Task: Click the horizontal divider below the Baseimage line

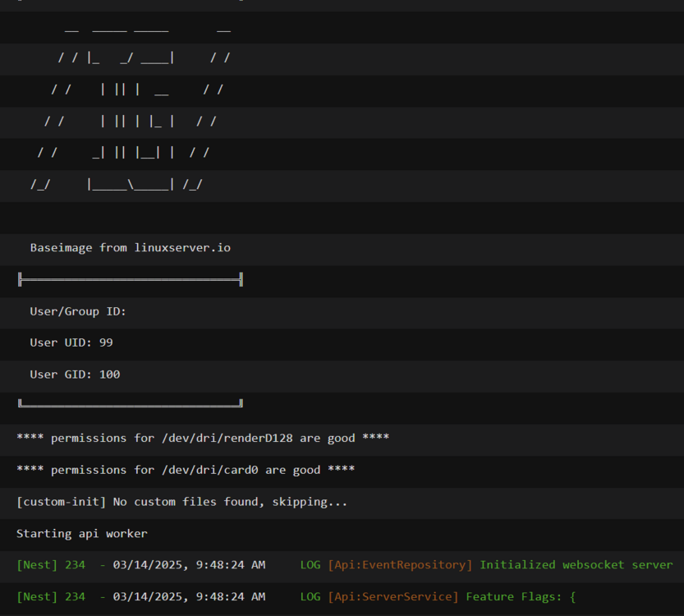Action: 130,279
